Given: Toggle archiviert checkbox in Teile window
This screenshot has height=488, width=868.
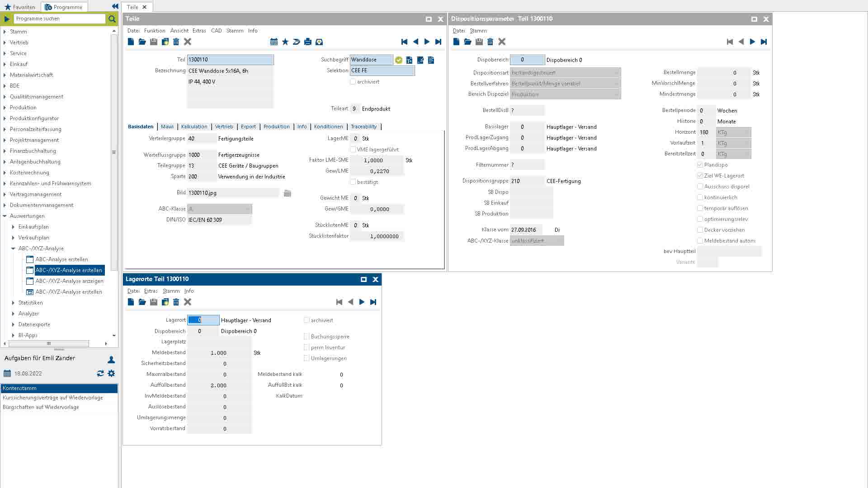Looking at the screenshot, I should click(353, 82).
